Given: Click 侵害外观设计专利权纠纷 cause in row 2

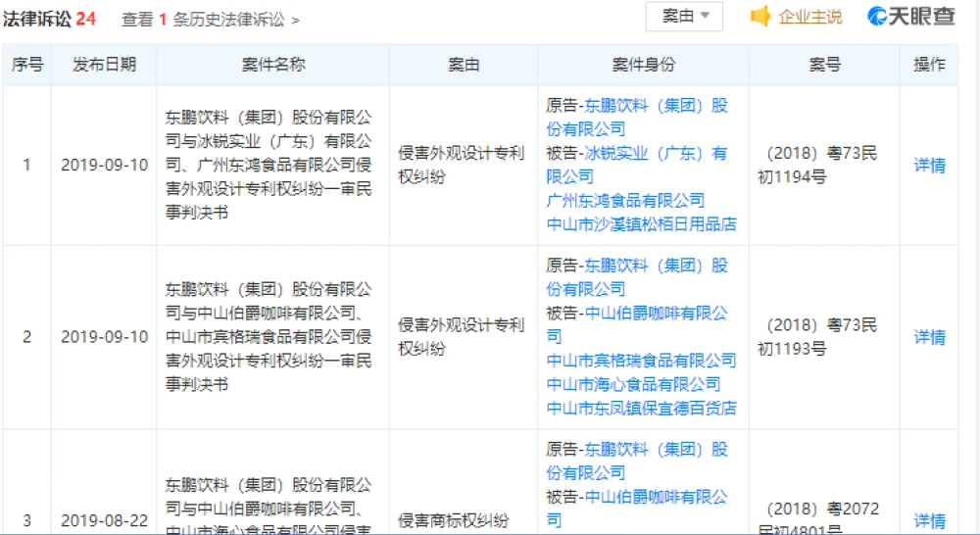Looking at the screenshot, I should pos(462,337).
